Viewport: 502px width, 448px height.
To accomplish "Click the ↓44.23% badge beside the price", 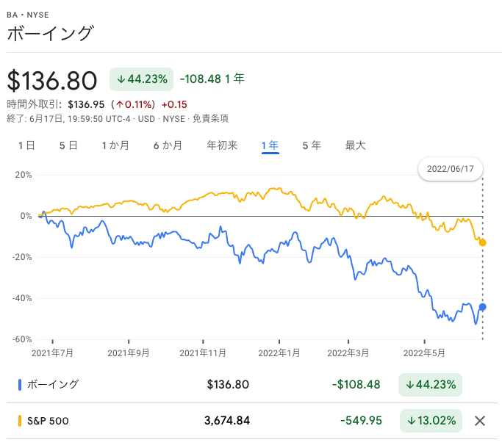I will [142, 79].
